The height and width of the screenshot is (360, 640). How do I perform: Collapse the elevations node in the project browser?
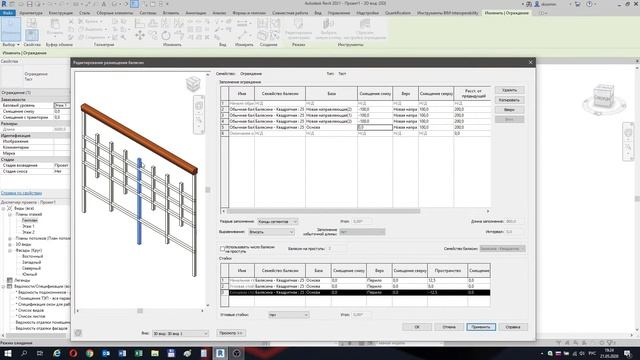[10, 250]
